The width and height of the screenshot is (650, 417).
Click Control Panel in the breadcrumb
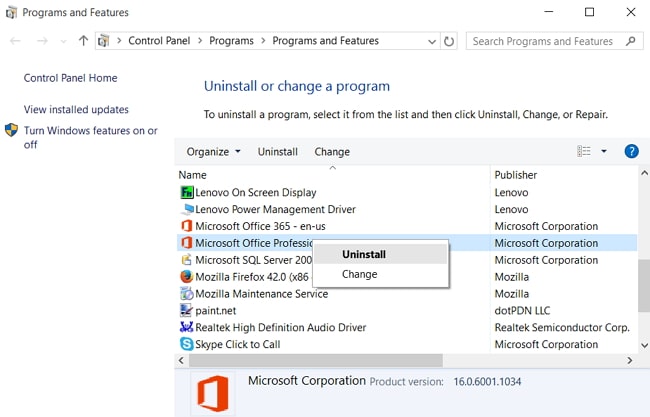pyautogui.click(x=159, y=41)
